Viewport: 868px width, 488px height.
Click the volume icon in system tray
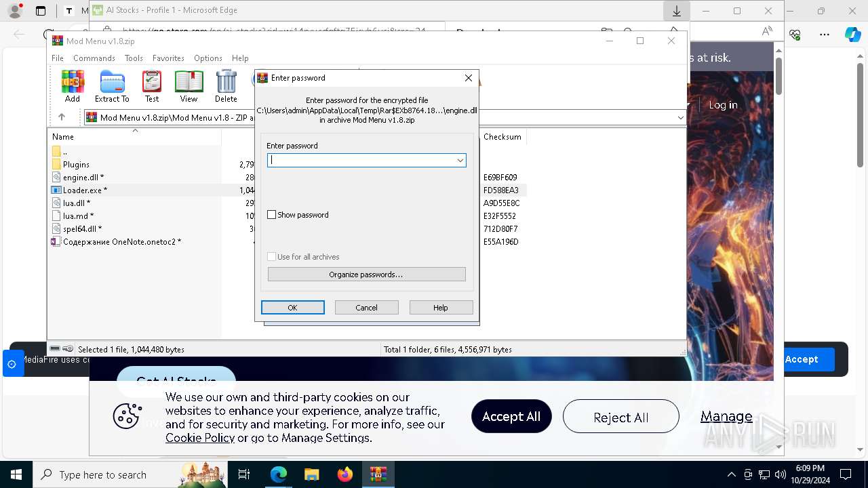(x=780, y=474)
